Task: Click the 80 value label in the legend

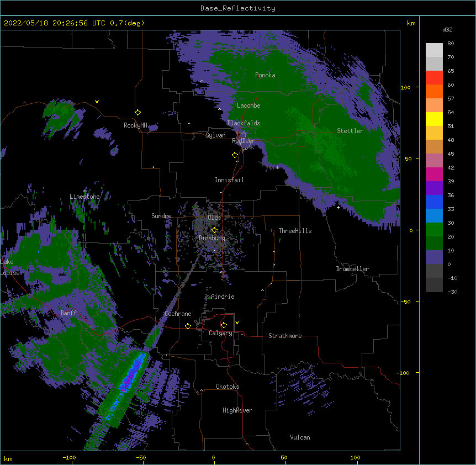Action: click(451, 44)
